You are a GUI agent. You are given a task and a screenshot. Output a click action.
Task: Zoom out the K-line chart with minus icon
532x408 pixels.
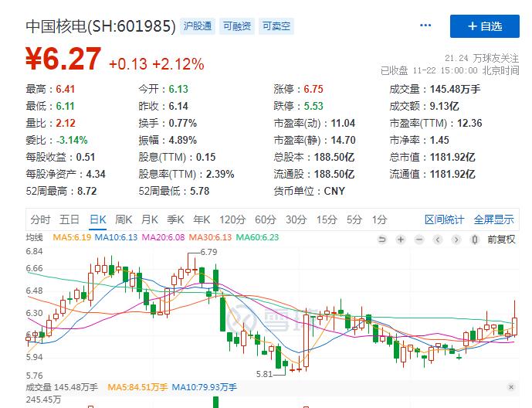tap(419, 240)
